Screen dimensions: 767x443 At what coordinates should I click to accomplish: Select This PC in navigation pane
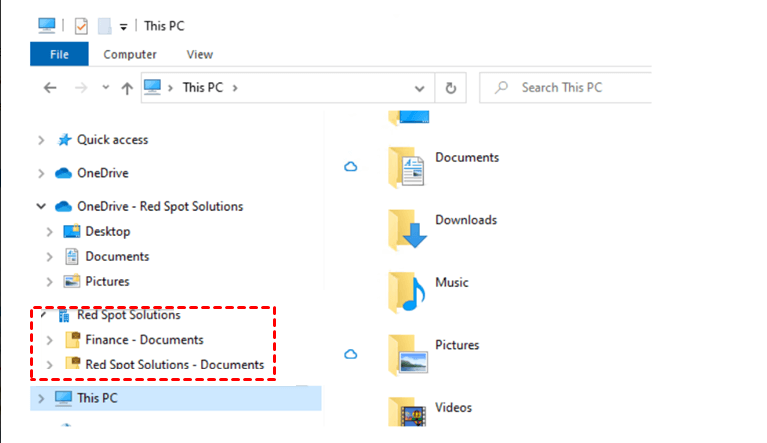(x=97, y=398)
